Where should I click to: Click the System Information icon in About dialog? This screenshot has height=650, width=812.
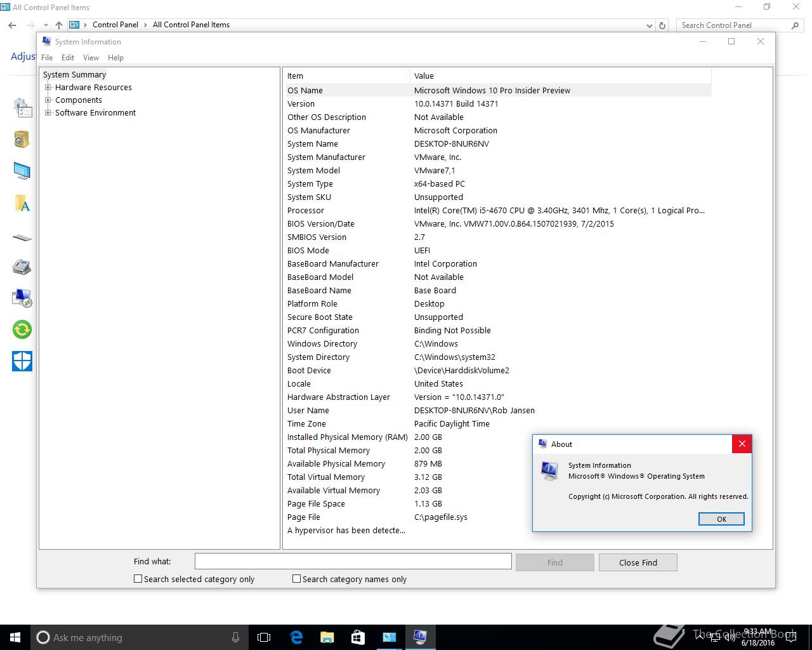click(549, 470)
